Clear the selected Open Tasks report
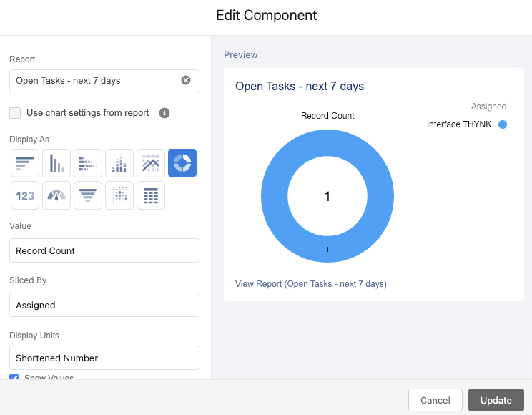 186,80
